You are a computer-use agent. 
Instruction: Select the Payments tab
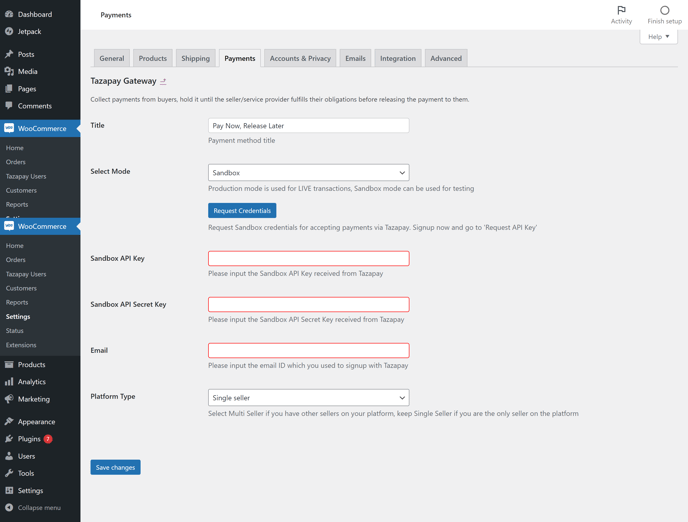240,58
